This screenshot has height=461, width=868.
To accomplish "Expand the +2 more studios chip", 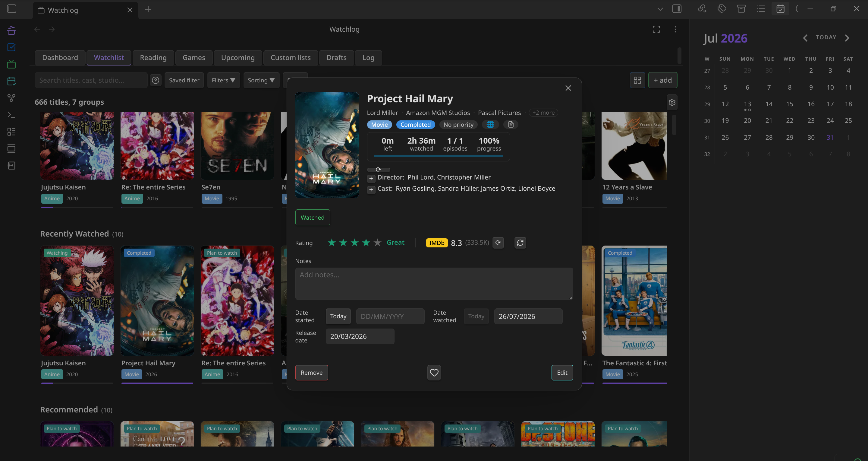I will coord(543,113).
